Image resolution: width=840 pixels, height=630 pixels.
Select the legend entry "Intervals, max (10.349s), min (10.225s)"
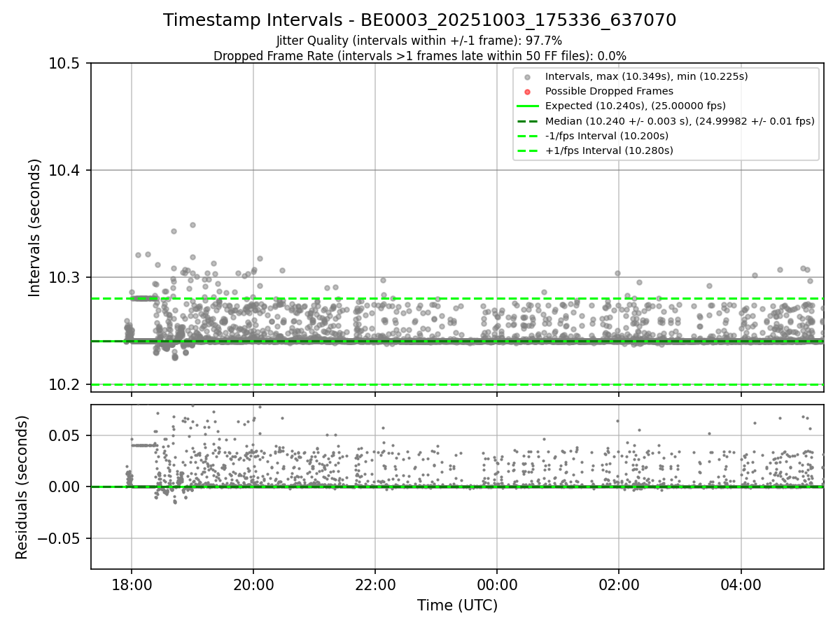coord(647,76)
